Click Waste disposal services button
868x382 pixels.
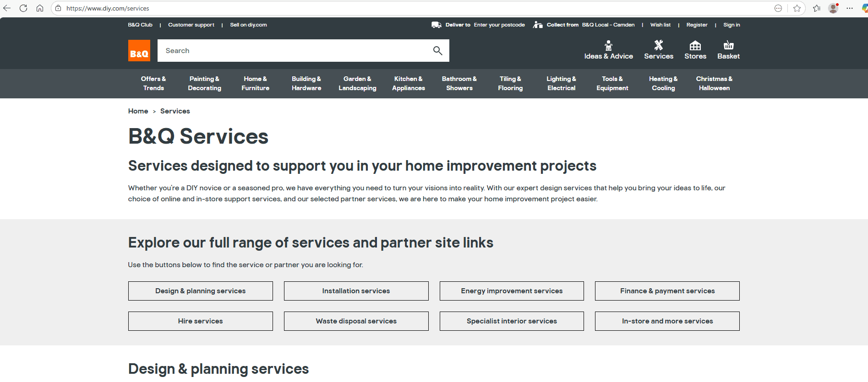(356, 321)
